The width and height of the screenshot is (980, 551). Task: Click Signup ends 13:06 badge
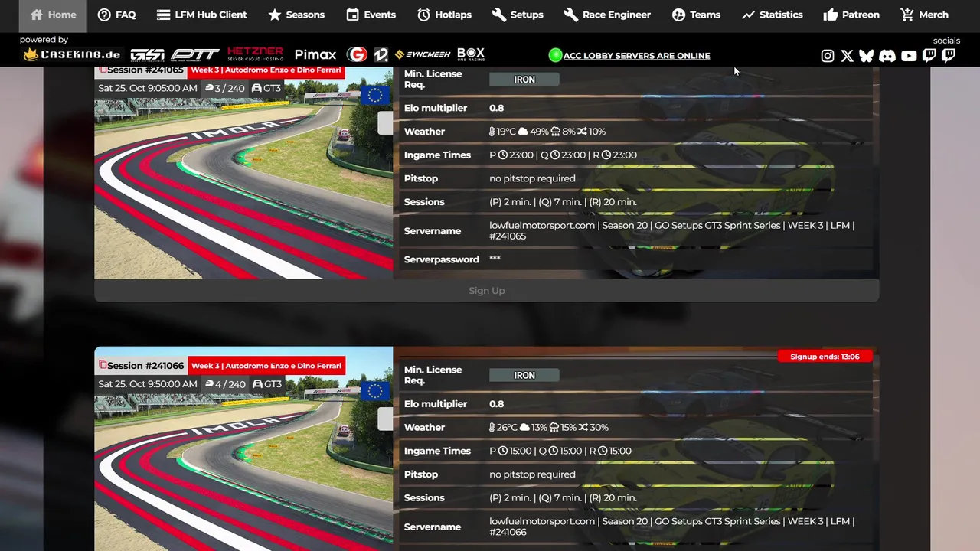click(x=825, y=356)
